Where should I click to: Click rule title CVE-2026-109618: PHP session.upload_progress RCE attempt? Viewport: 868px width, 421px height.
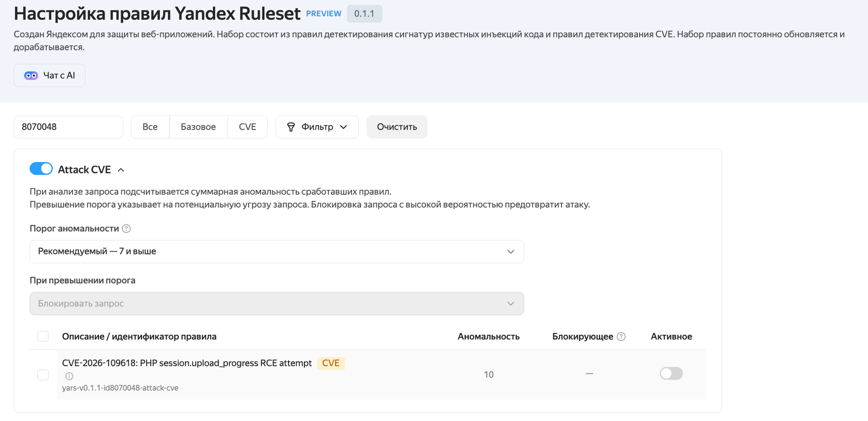click(x=187, y=363)
